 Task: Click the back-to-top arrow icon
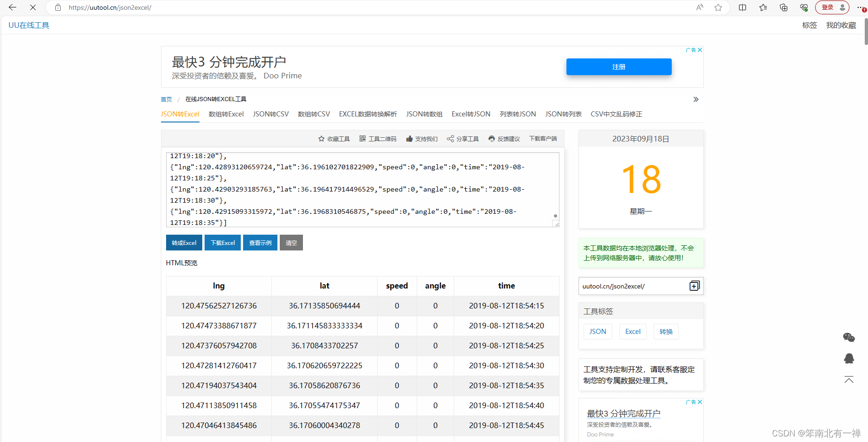[849, 379]
